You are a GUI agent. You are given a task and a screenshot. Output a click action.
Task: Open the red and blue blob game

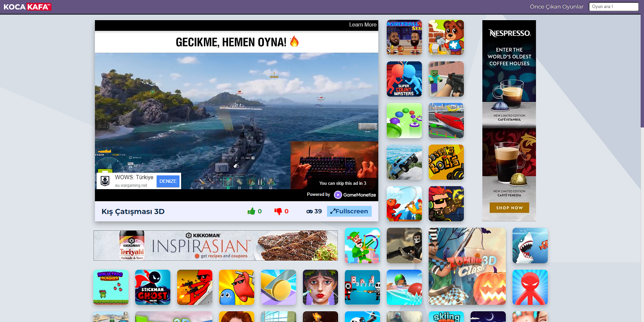point(237,287)
